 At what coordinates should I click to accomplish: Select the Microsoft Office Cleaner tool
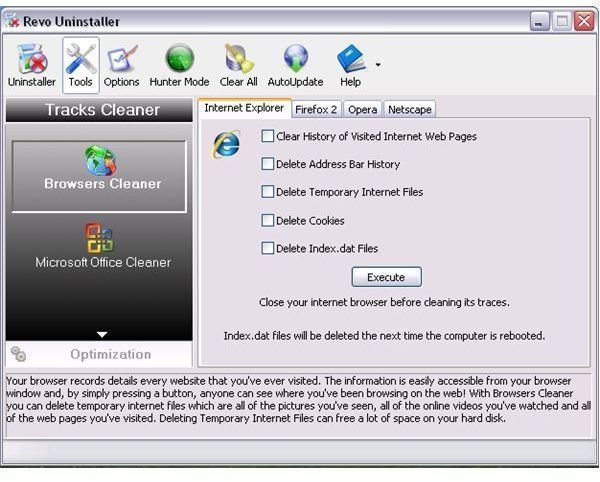click(x=103, y=246)
